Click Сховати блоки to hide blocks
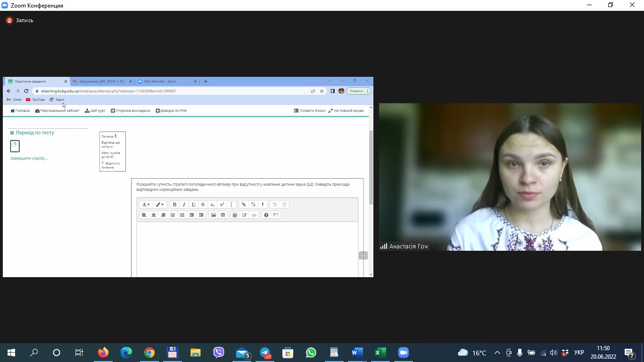 click(310, 111)
